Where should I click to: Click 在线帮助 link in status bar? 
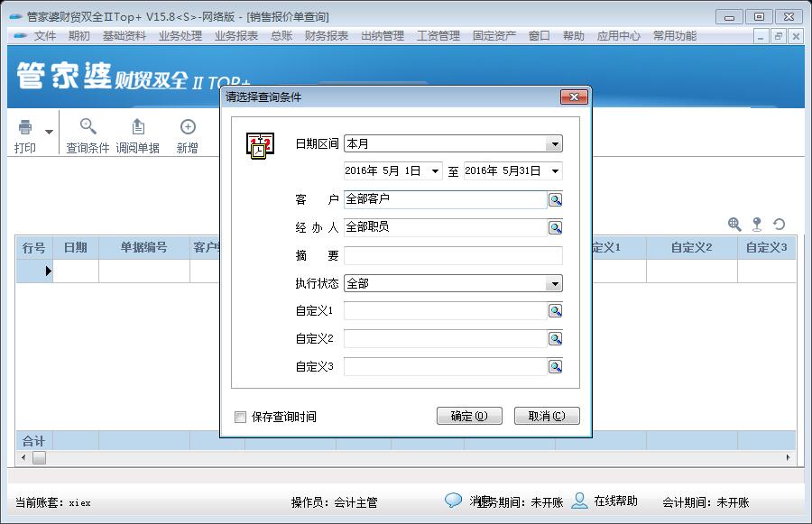(615, 501)
